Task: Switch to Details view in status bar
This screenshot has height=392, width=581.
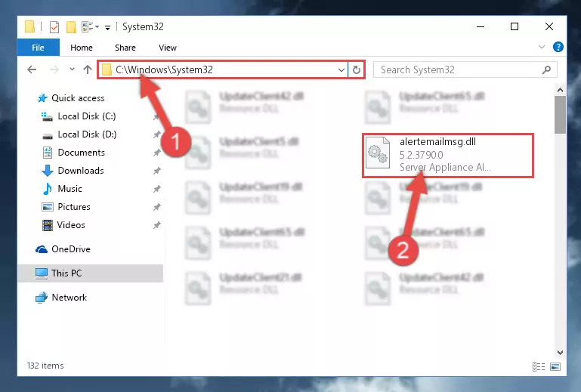Action: click(x=539, y=366)
